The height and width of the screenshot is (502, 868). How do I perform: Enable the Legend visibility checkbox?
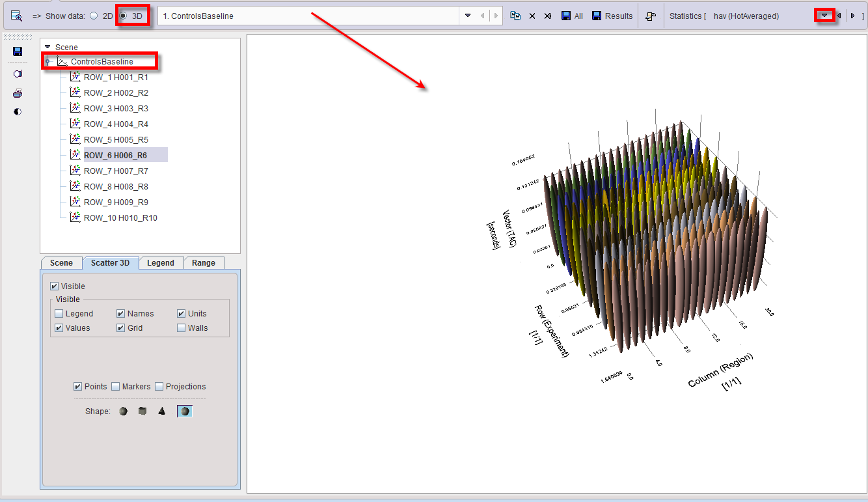coord(59,314)
